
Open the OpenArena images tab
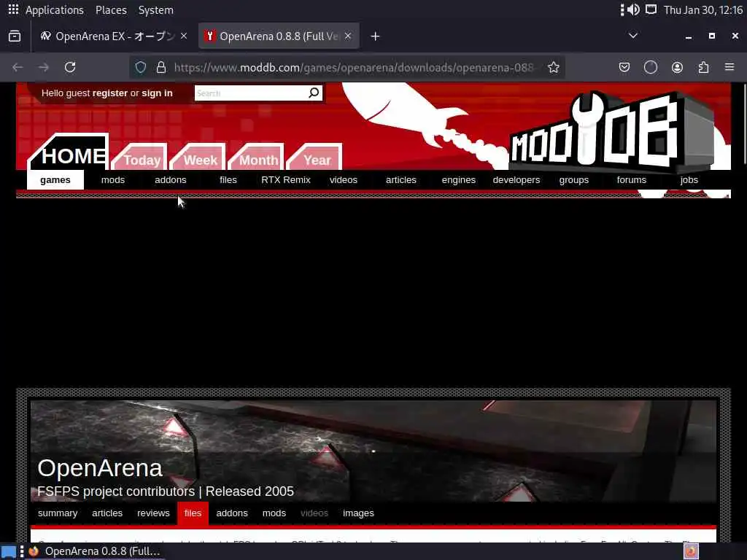[x=358, y=513]
